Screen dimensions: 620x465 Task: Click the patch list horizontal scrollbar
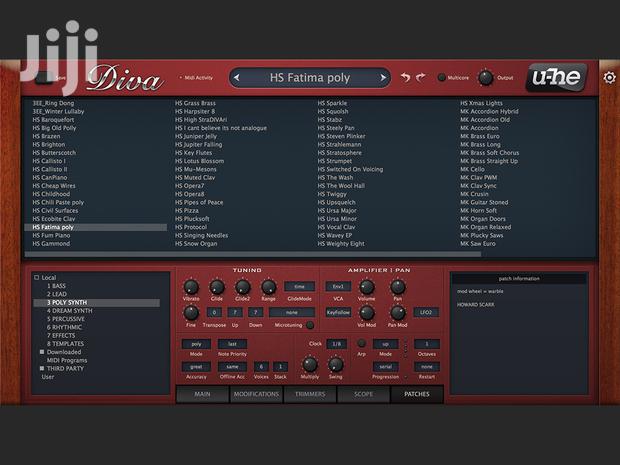pos(253,254)
